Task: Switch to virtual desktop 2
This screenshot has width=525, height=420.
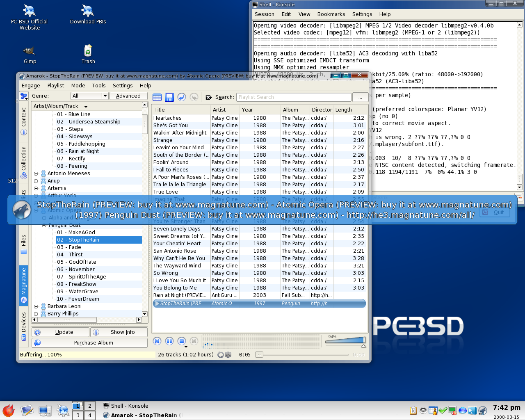Action: tap(89, 406)
